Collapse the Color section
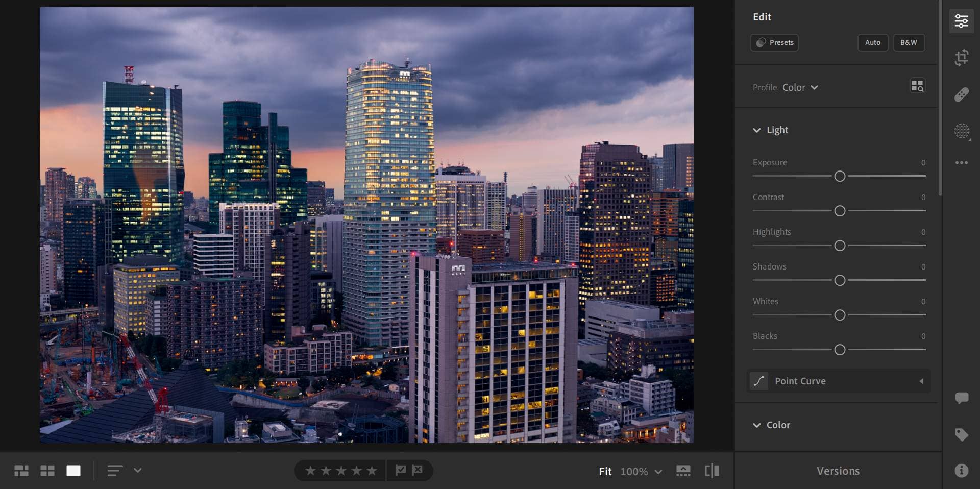The width and height of the screenshot is (980, 489). [756, 425]
